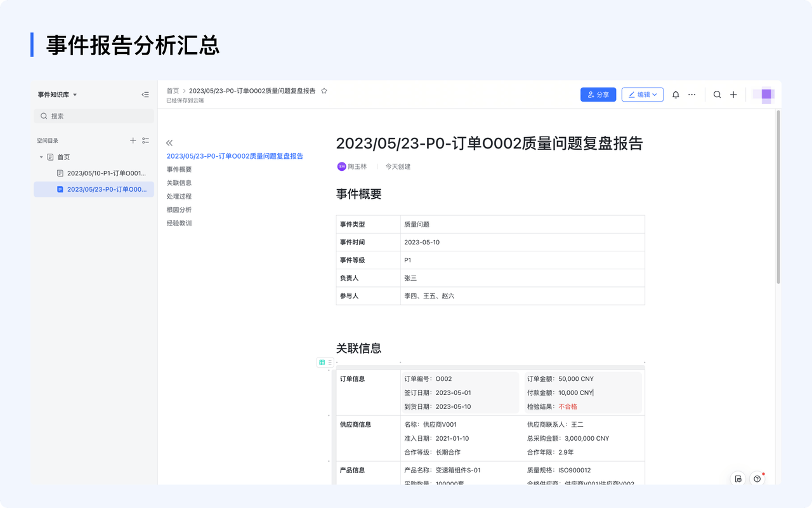Open more options ellipsis menu

tap(692, 95)
